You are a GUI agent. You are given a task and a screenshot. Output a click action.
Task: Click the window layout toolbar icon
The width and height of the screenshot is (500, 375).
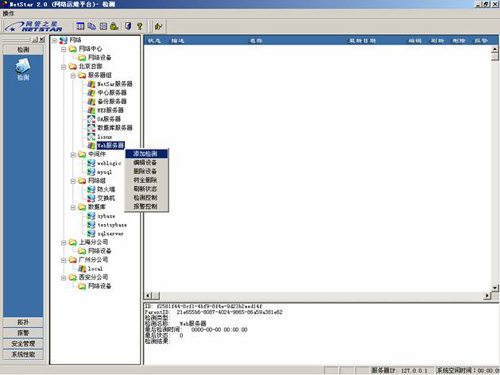[80, 26]
